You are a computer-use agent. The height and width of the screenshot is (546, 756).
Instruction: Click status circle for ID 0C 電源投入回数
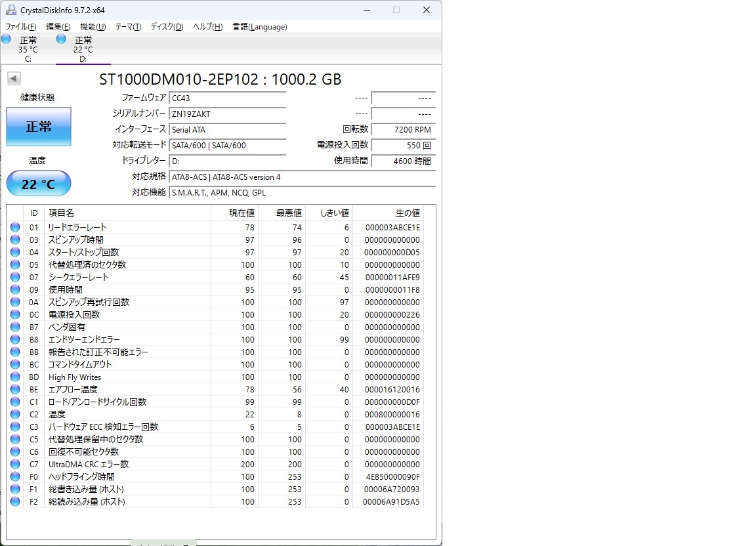pyautogui.click(x=16, y=314)
